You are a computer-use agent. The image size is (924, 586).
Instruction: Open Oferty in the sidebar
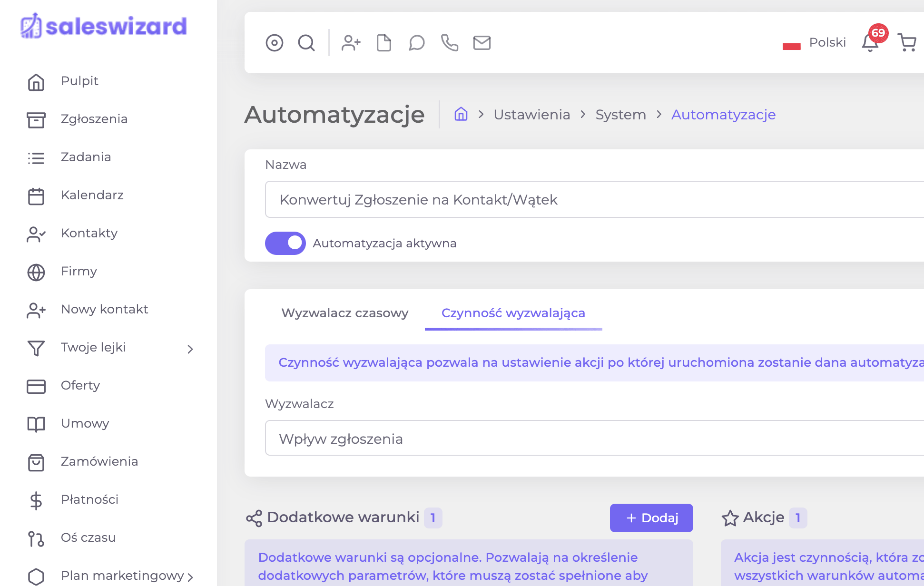(80, 385)
